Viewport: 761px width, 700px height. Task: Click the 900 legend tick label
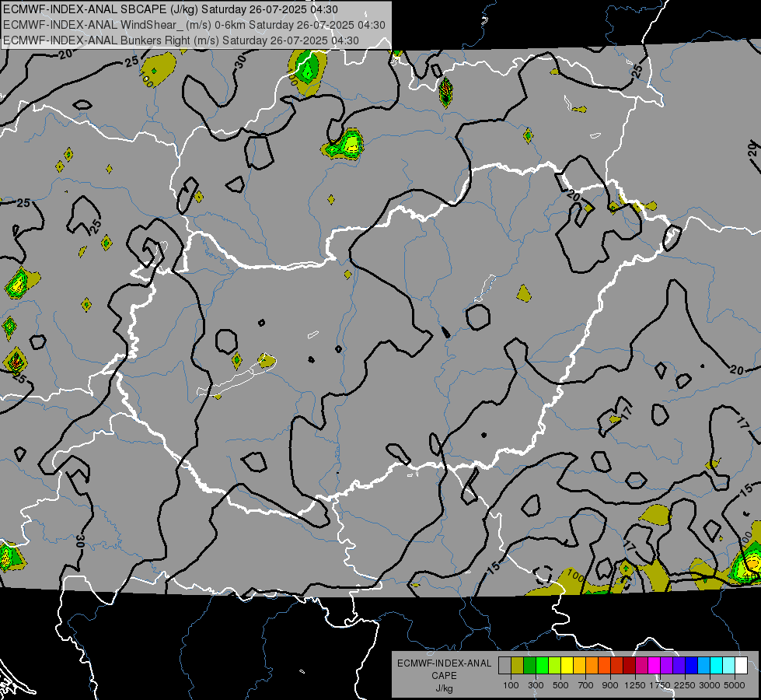coord(610,685)
